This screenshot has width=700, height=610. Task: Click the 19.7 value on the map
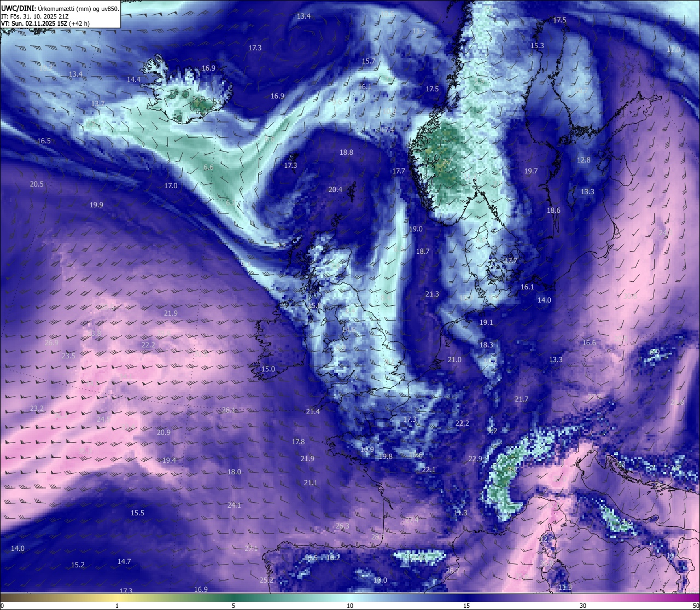[x=531, y=171]
